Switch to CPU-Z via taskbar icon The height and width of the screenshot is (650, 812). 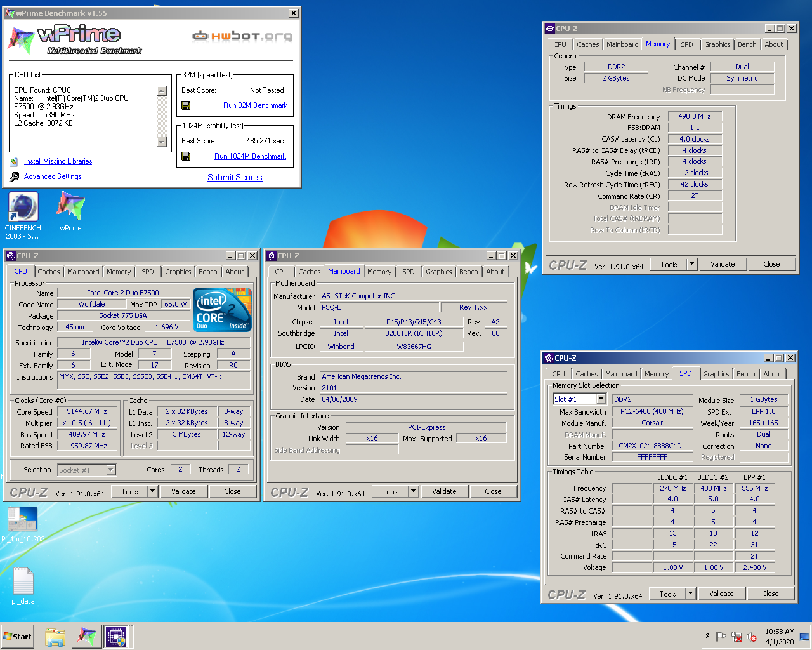[117, 637]
